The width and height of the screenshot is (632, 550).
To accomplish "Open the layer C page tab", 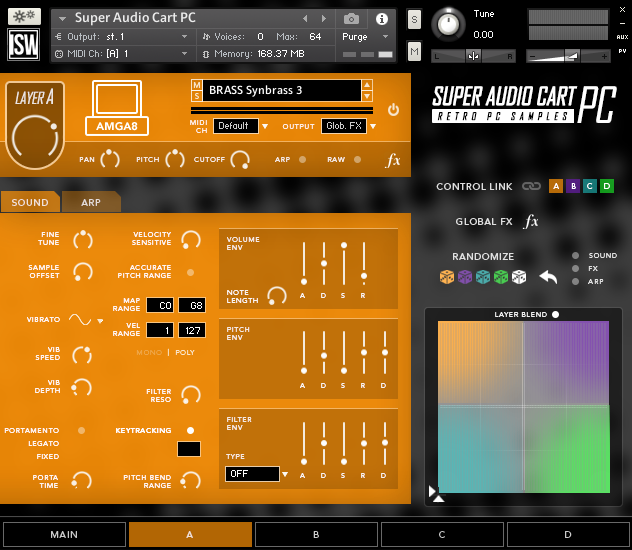I will pyautogui.click(x=442, y=534).
